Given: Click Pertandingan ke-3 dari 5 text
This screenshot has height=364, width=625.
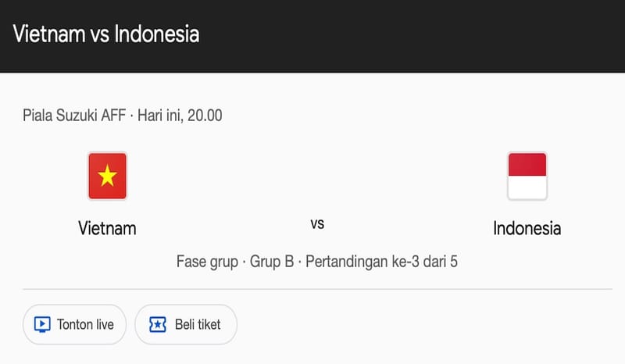Looking at the screenshot, I should [381, 261].
